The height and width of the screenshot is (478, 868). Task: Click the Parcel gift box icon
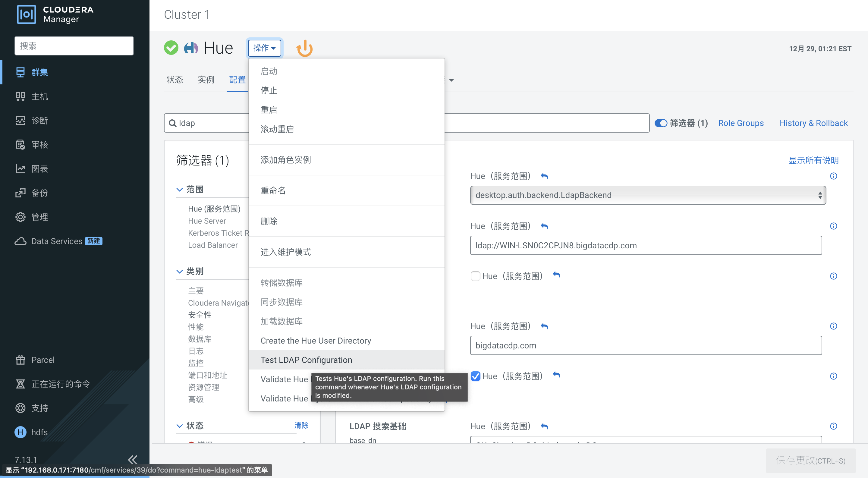pyautogui.click(x=20, y=360)
